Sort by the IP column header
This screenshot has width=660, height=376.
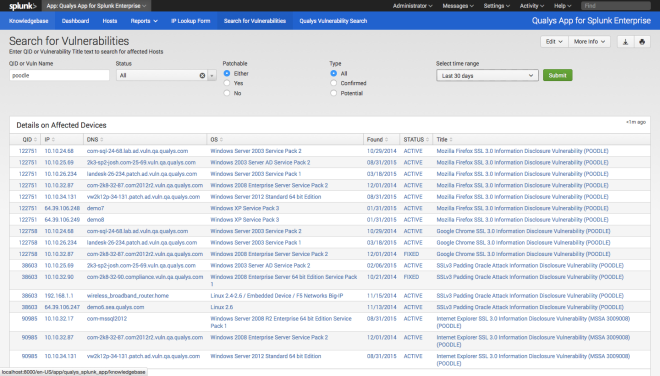50,139
